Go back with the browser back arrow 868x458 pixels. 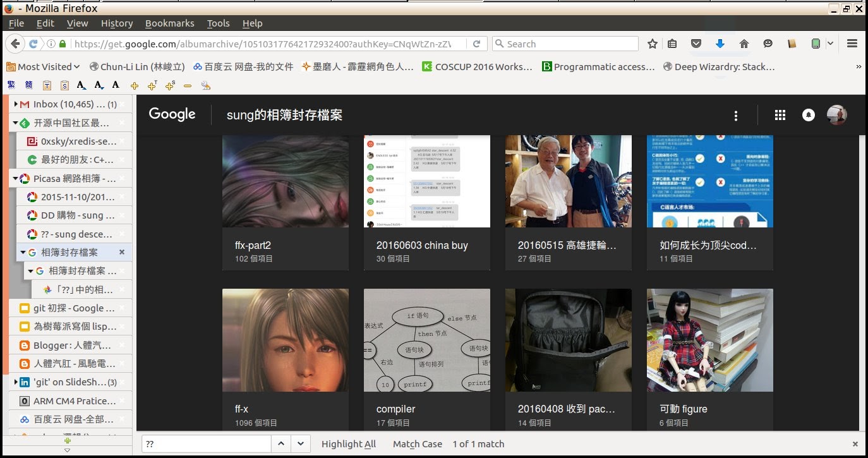(x=15, y=44)
